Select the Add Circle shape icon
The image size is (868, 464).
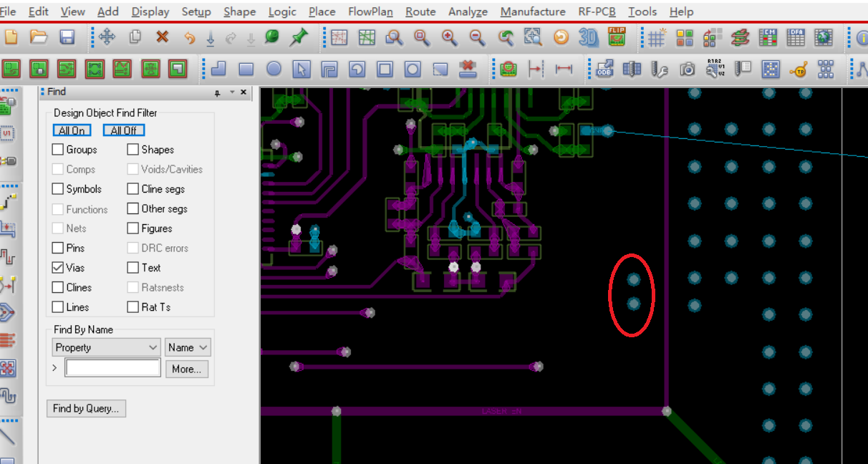(274, 69)
